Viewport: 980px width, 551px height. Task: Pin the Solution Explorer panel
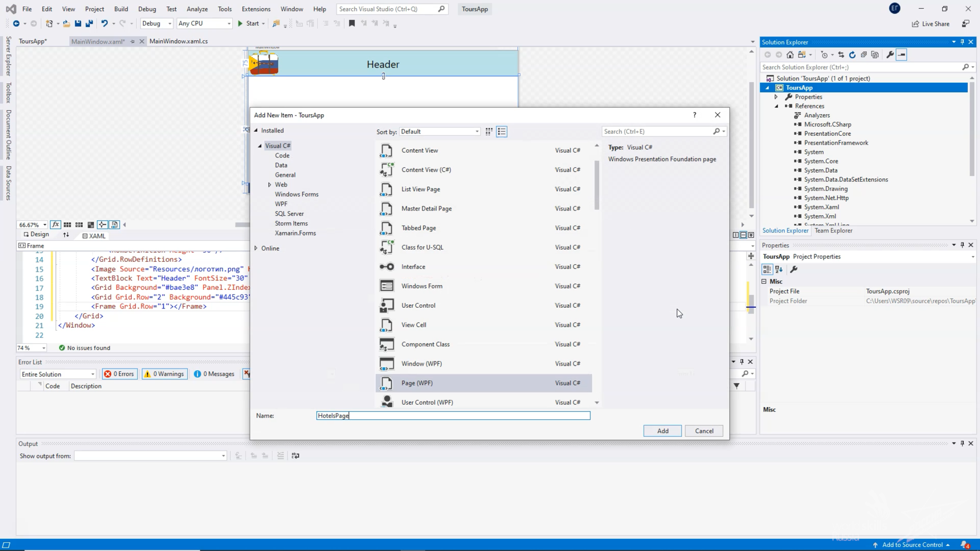click(963, 42)
